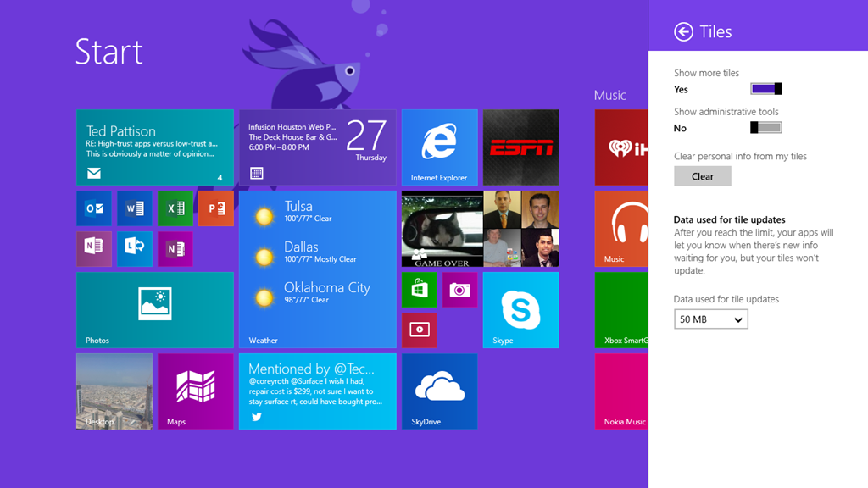Open the Weather tile showing Tulsa forecast

coord(318,269)
